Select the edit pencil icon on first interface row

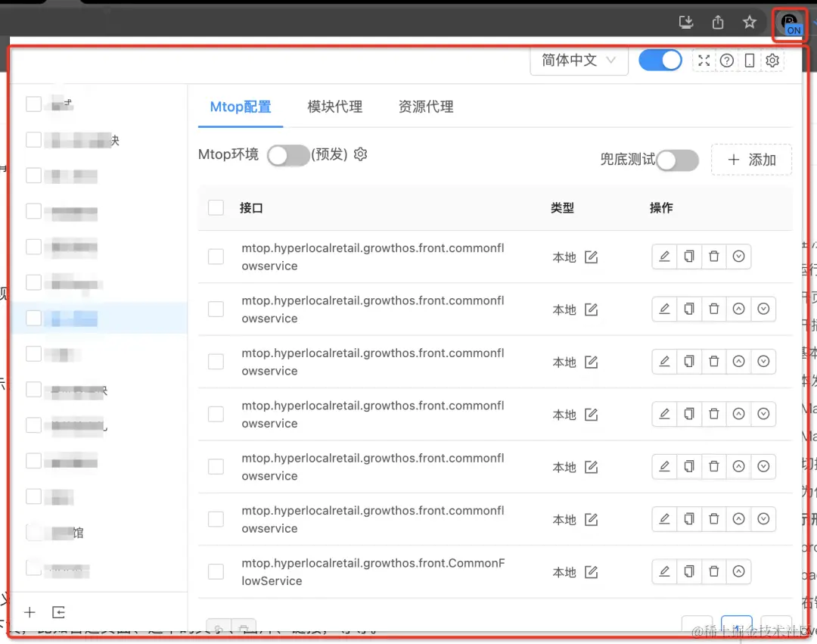click(664, 256)
